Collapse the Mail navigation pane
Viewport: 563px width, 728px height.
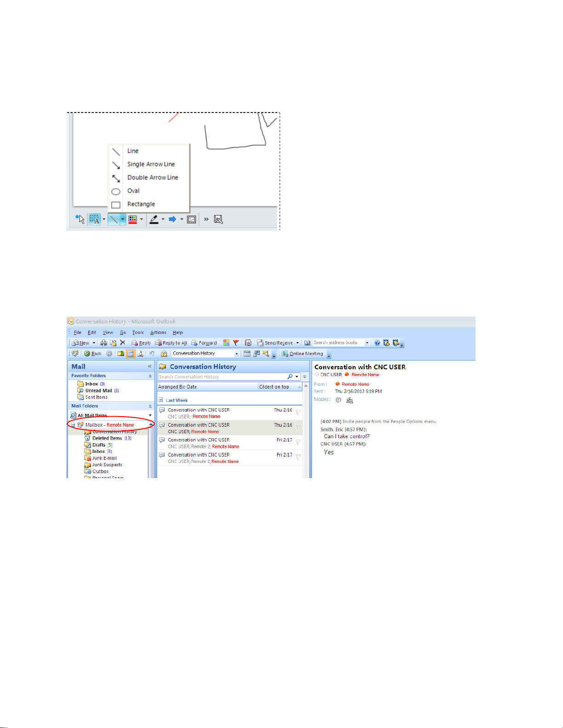149,367
